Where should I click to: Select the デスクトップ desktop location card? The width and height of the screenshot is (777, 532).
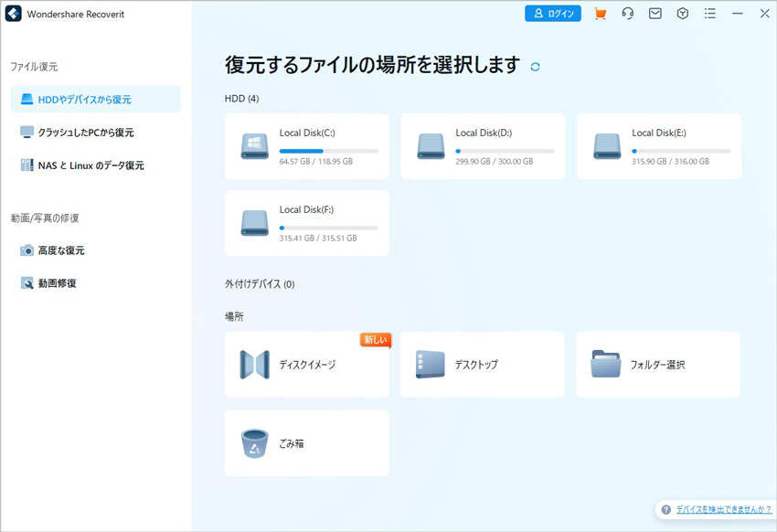482,364
